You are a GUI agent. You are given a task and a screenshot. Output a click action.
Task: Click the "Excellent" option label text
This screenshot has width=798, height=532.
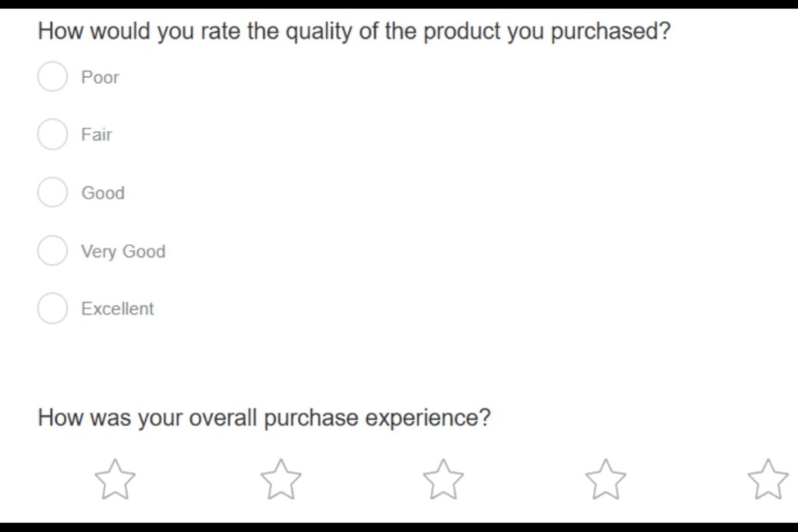(118, 308)
